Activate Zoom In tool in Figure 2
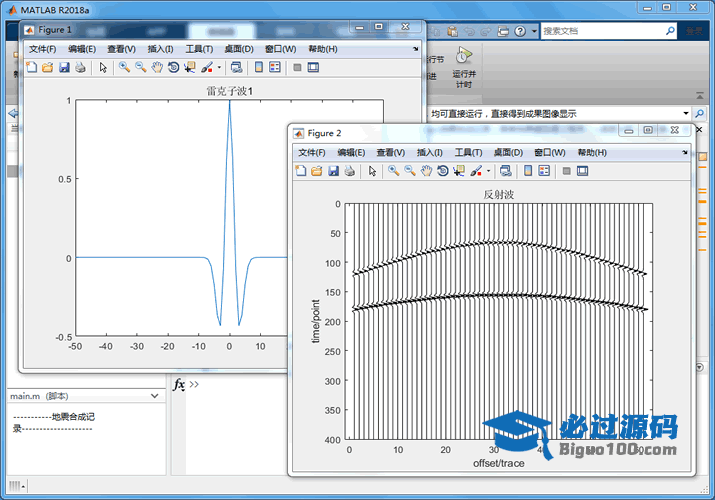Viewport: 715px width, 500px height. (394, 171)
